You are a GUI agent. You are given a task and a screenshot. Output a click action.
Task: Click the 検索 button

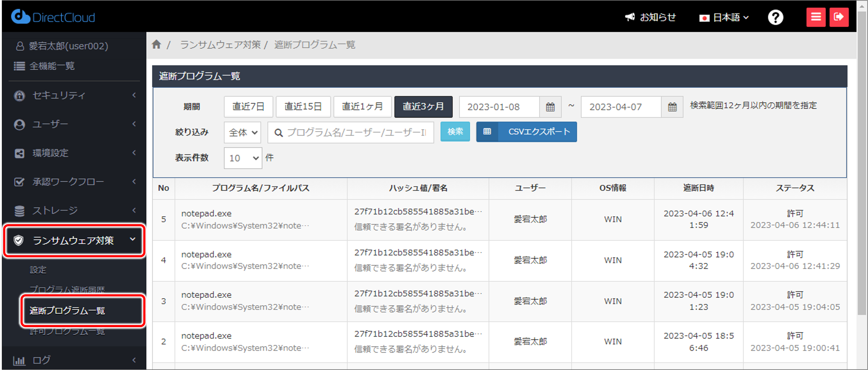click(x=455, y=132)
